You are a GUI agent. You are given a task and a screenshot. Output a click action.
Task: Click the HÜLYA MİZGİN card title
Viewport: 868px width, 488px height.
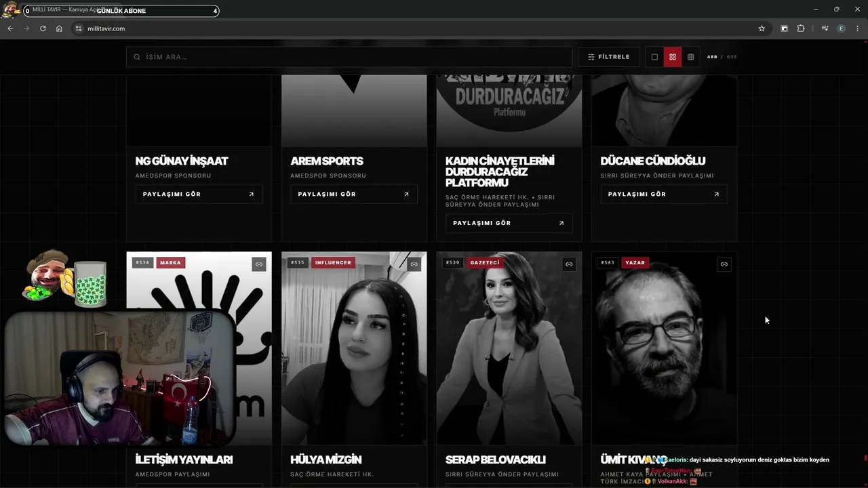[x=326, y=460]
